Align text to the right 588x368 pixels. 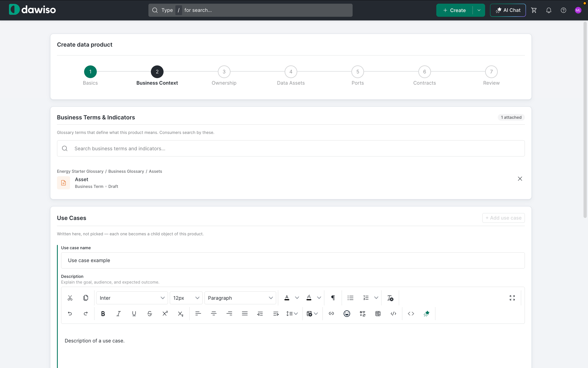(229, 313)
